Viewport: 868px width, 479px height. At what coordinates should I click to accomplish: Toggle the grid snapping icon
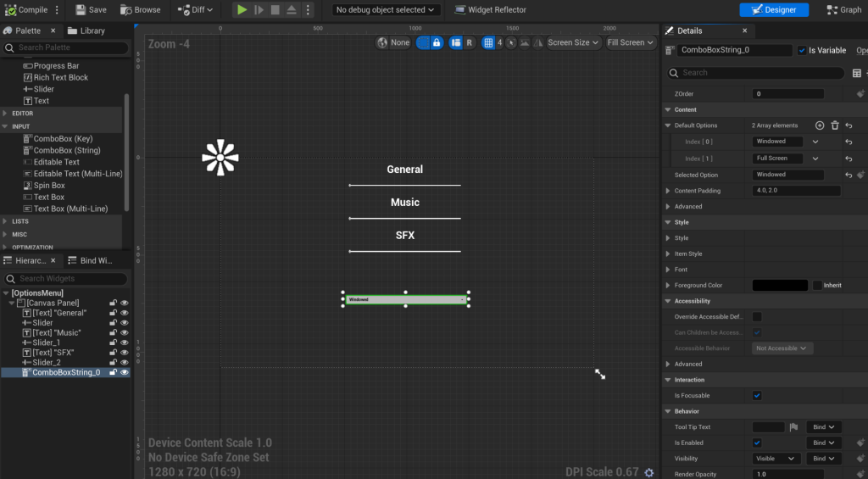pyautogui.click(x=488, y=42)
